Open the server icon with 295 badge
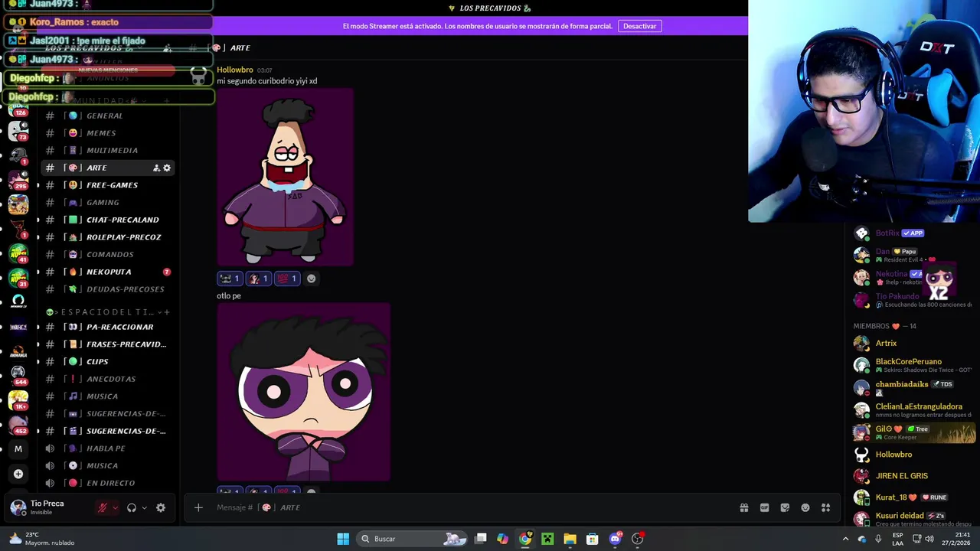The image size is (980, 551). (18, 179)
